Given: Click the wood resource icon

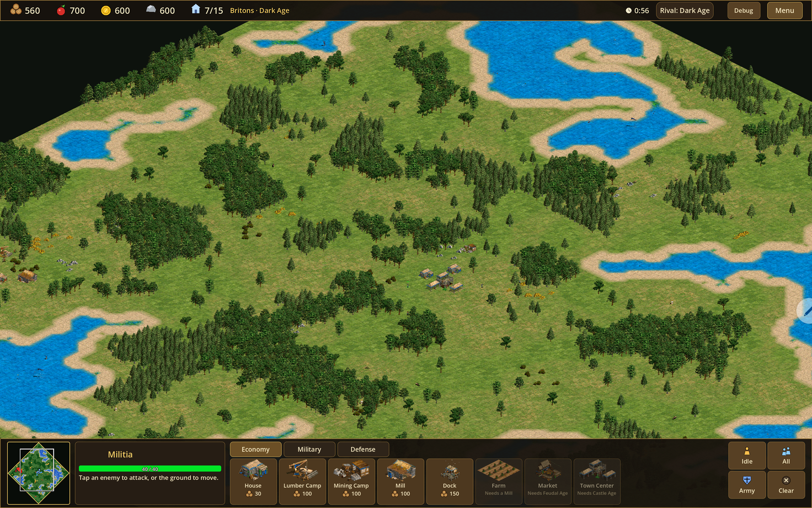Looking at the screenshot, I should (x=16, y=10).
